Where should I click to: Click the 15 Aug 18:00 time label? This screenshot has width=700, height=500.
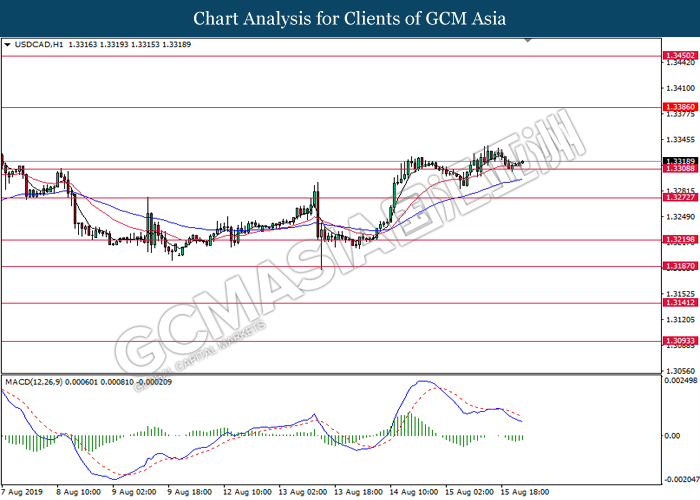pyautogui.click(x=525, y=492)
